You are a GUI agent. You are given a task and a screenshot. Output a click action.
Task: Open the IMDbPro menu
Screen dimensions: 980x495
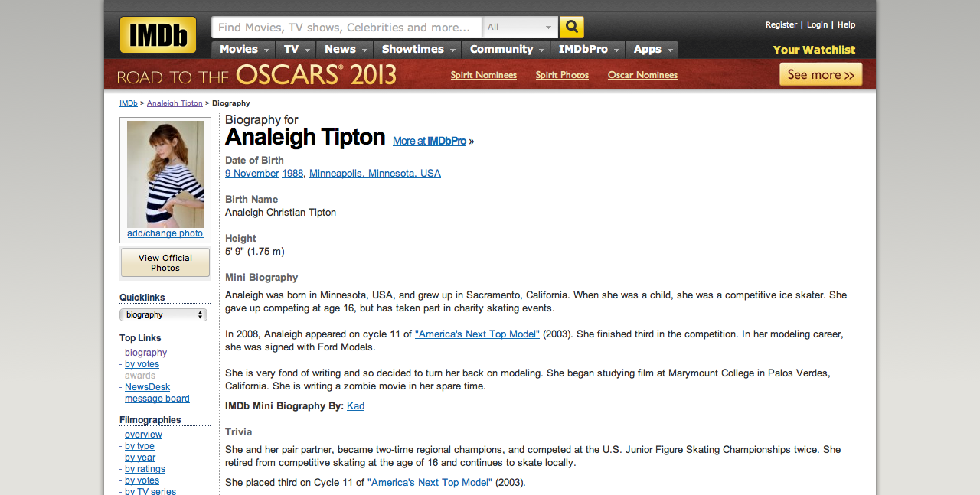coord(588,50)
